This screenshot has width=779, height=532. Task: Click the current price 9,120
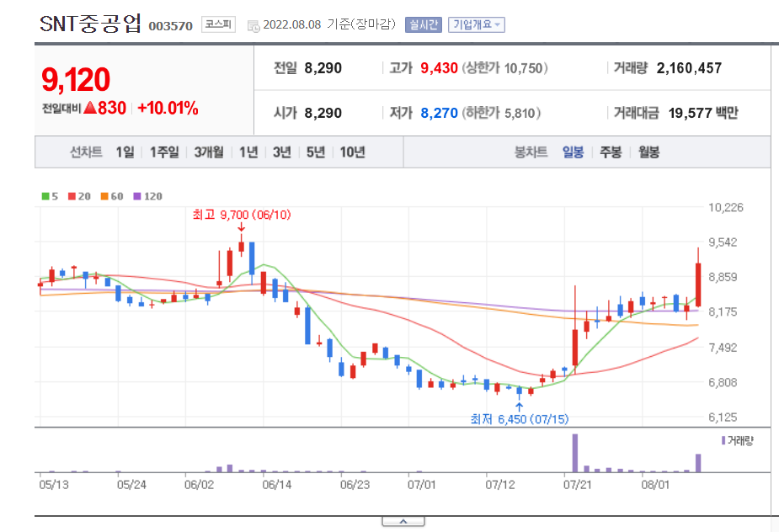pyautogui.click(x=76, y=79)
